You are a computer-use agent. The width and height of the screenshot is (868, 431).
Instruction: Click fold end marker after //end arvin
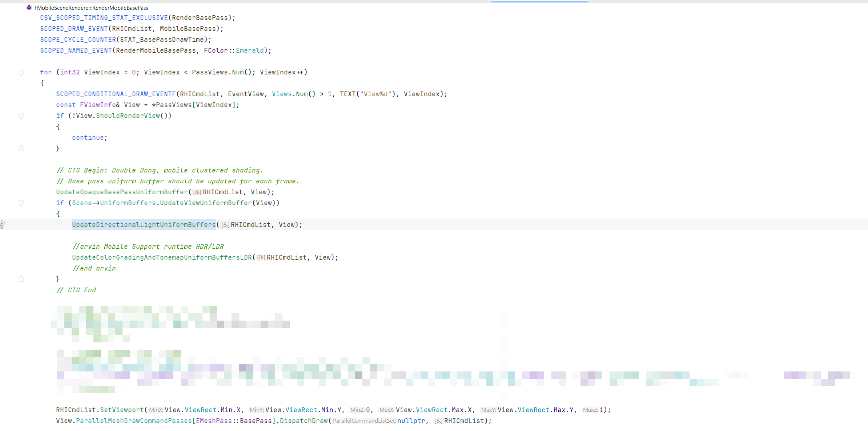pyautogui.click(x=21, y=279)
